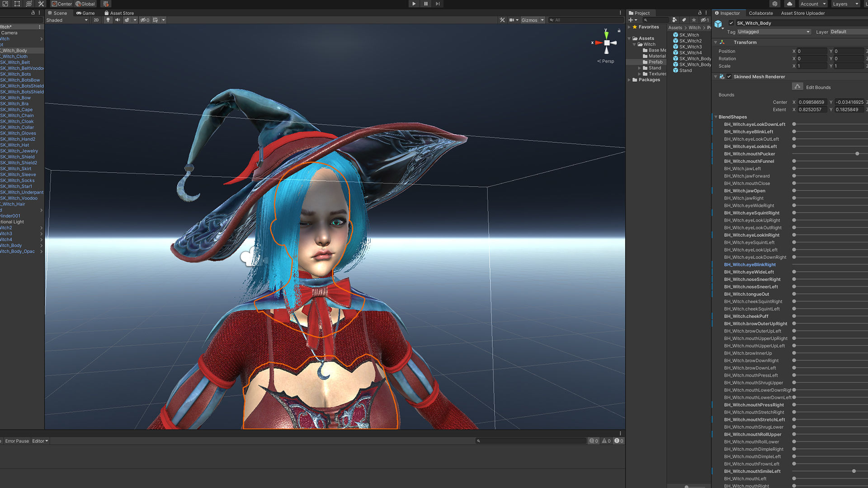Select the Rect tool in the toolbar

pos(17,4)
